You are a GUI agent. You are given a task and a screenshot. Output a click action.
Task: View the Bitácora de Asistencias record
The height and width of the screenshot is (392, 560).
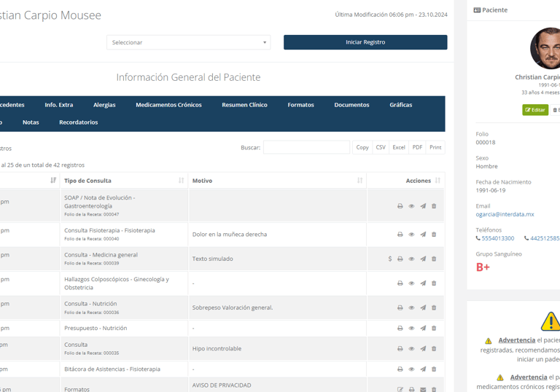coord(411,369)
